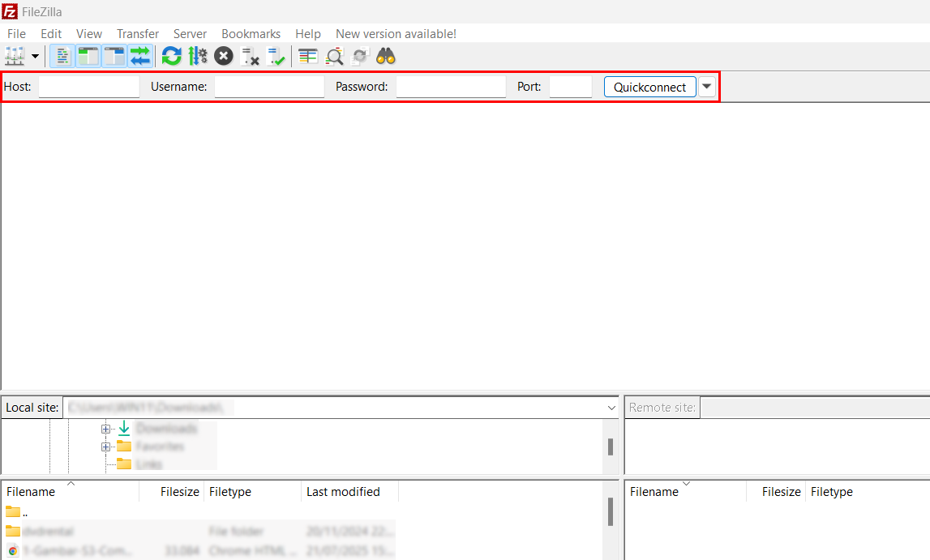The width and height of the screenshot is (930, 560).
Task: Click into the Host input field
Action: [x=89, y=87]
